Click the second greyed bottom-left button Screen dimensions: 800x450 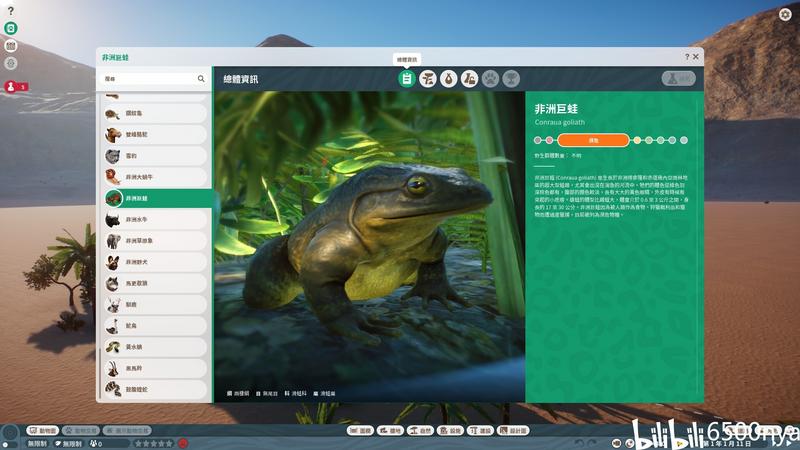pos(81,431)
